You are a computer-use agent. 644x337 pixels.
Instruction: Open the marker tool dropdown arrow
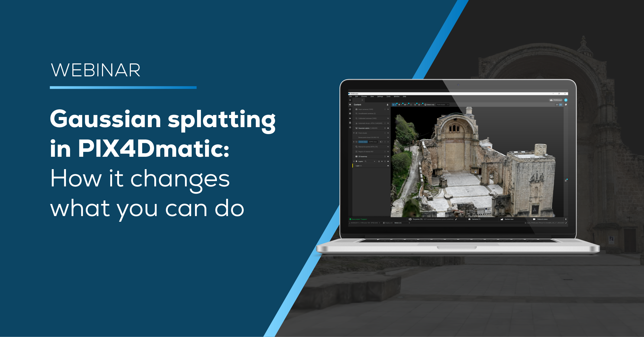coord(401,105)
